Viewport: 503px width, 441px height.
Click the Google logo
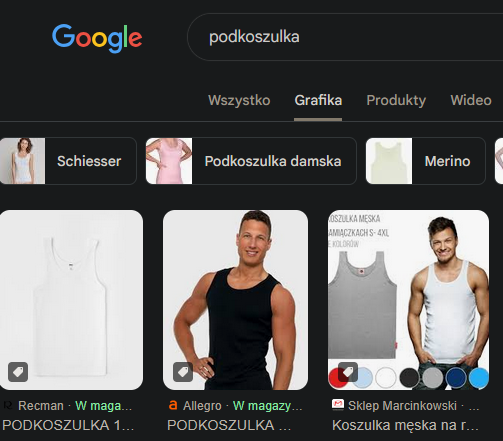(x=97, y=38)
